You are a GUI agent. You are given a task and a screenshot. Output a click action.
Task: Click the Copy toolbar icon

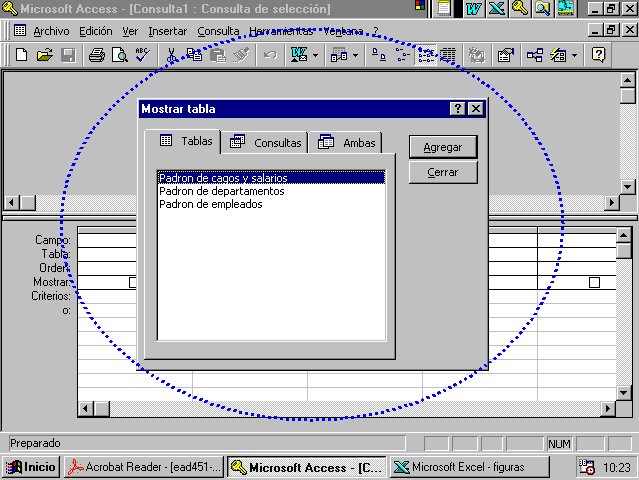pos(194,55)
